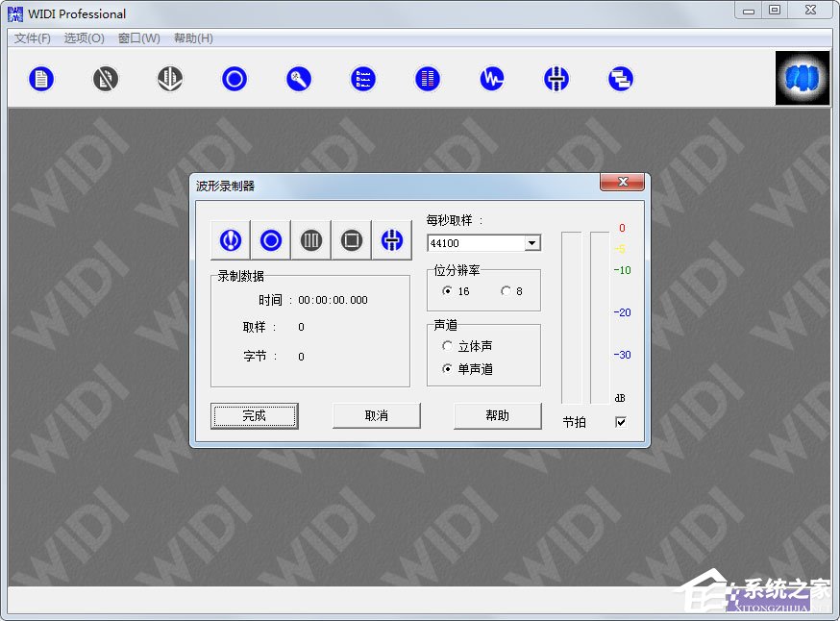Open the 帮助(H) menu

(193, 38)
